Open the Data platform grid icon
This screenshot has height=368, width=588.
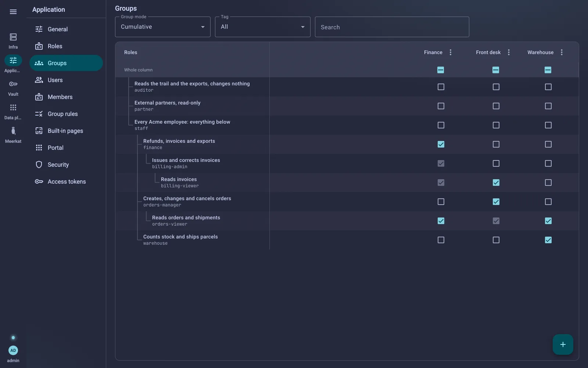click(13, 107)
